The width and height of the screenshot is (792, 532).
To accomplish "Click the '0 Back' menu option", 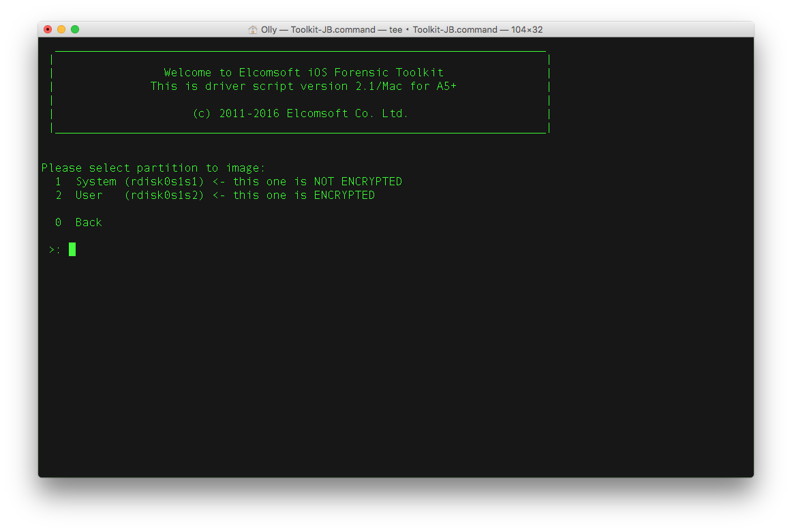I will point(78,223).
